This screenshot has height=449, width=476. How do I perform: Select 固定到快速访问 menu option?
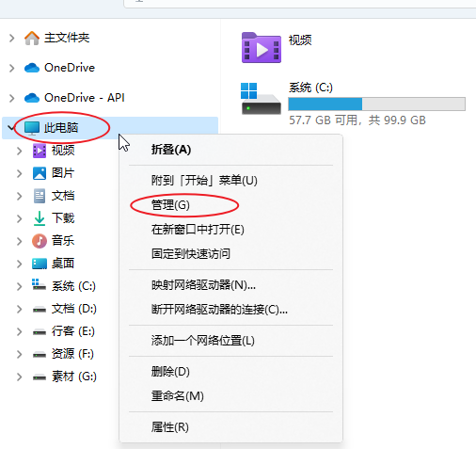point(191,253)
